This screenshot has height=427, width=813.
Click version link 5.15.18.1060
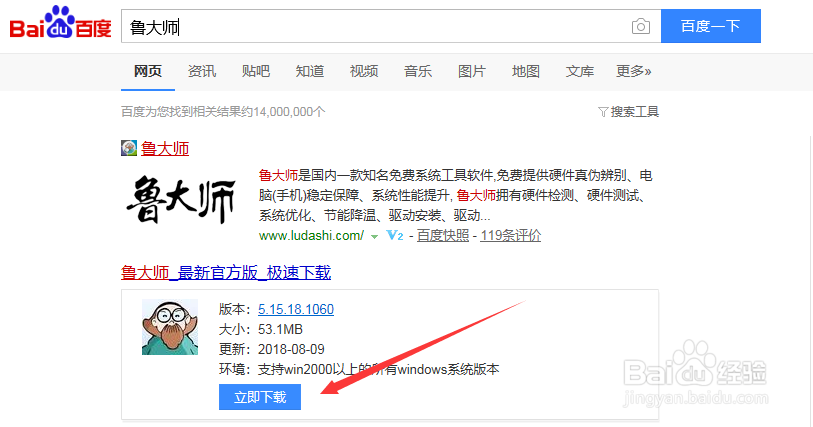click(296, 309)
